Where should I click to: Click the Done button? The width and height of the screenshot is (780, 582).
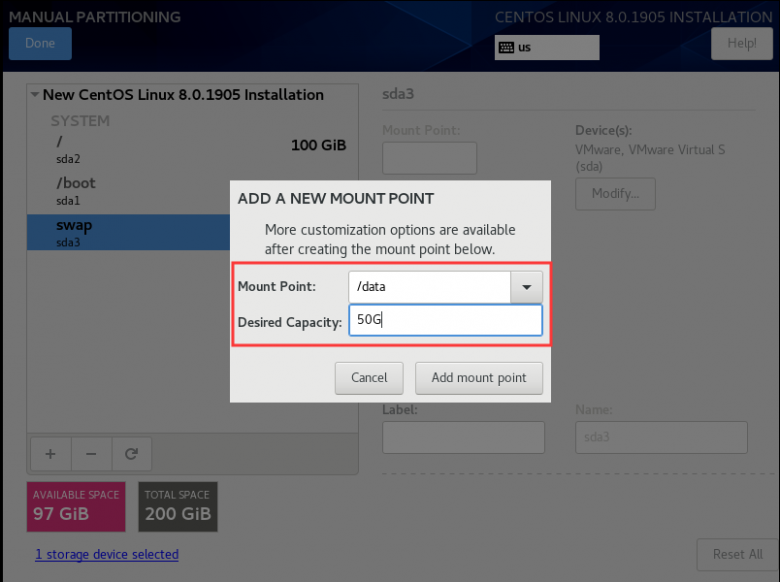pyautogui.click(x=40, y=43)
